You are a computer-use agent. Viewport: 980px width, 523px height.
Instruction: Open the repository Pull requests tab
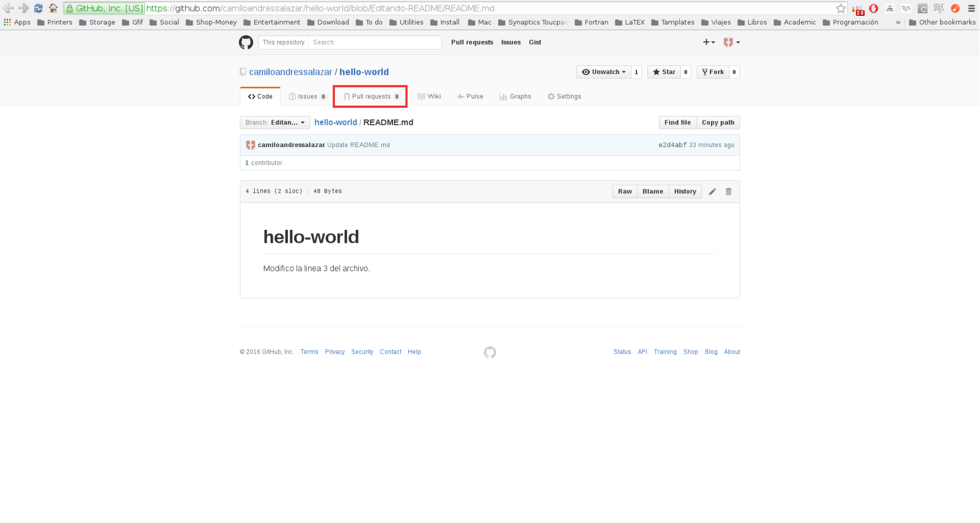[371, 96]
